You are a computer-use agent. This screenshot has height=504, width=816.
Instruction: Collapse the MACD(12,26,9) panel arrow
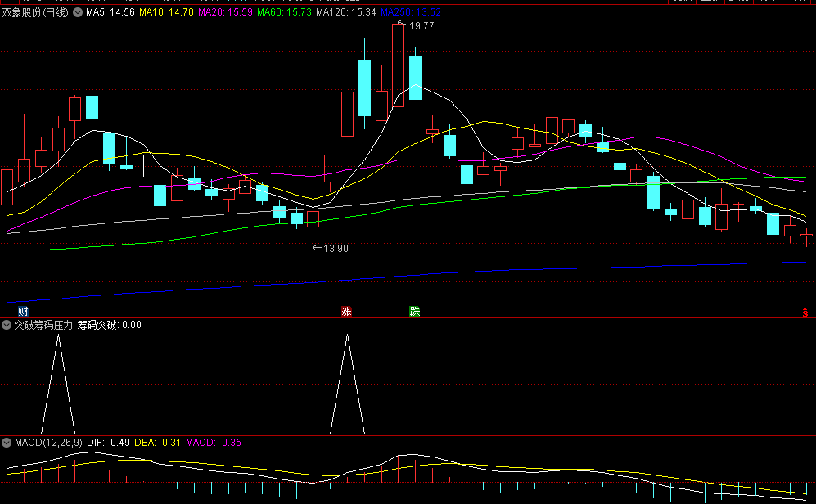pyautogui.click(x=7, y=443)
